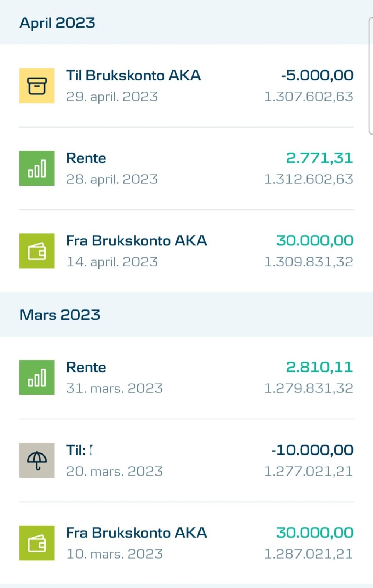Tap the wallet icon for 14. april transfer
Image resolution: width=373 pixels, height=588 pixels.
pyautogui.click(x=37, y=251)
